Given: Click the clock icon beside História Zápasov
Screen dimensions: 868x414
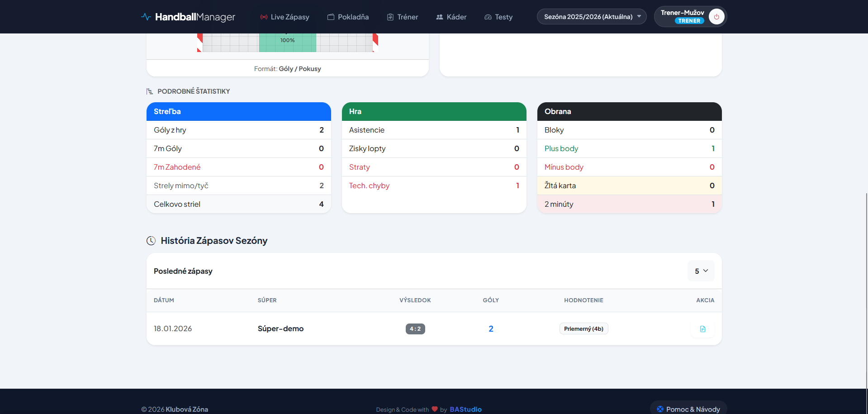Looking at the screenshot, I should pyautogui.click(x=151, y=241).
